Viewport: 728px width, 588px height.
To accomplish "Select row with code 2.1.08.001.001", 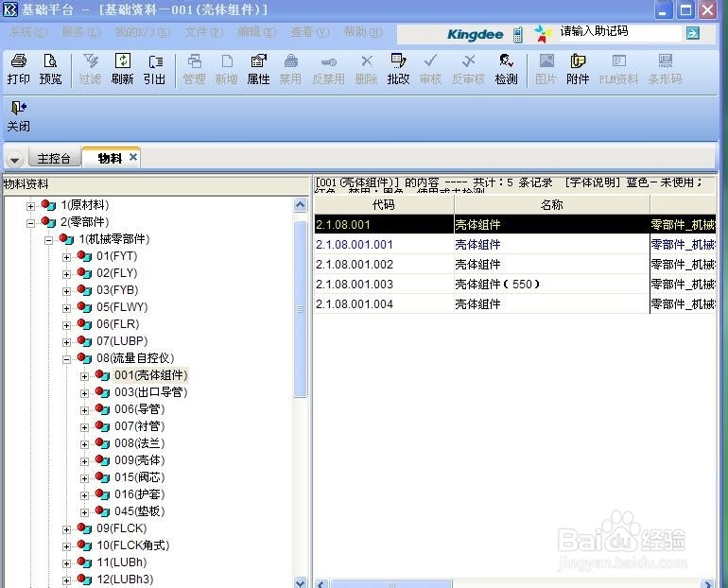I will click(515, 244).
